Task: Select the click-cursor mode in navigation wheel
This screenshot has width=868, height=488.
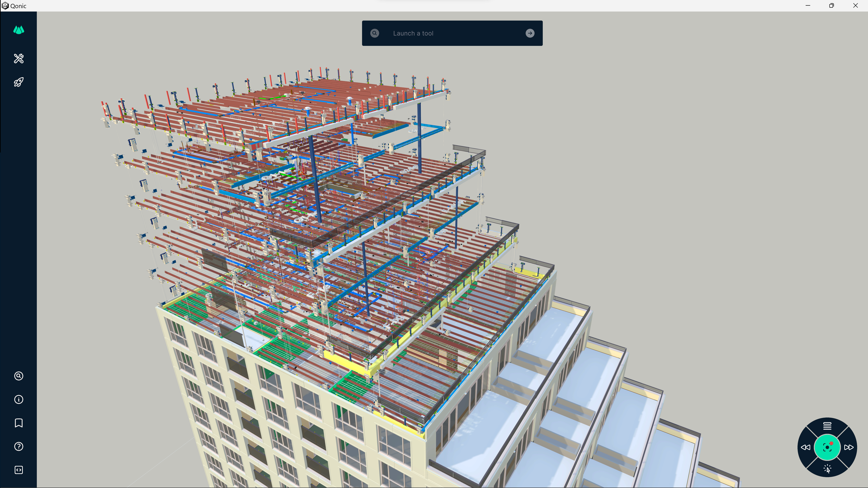Action: click(x=827, y=469)
